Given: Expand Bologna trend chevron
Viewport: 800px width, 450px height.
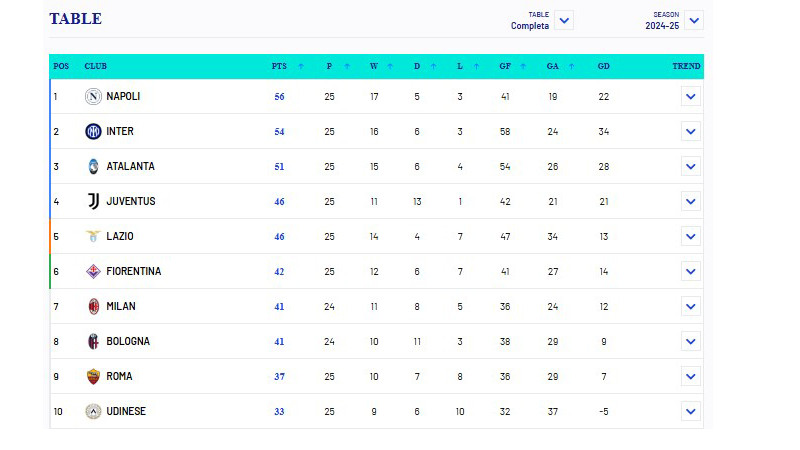Looking at the screenshot, I should click(x=691, y=341).
